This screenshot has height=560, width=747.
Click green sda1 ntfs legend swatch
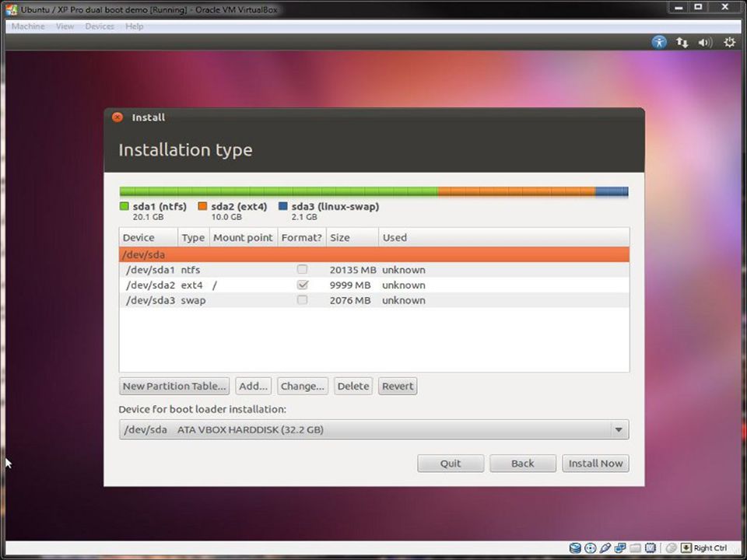click(124, 206)
